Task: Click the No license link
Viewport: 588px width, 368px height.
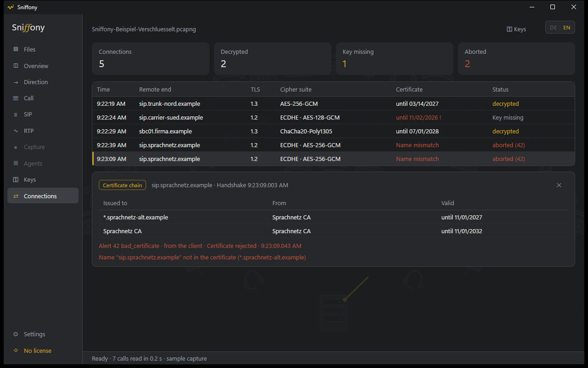Action: [x=43, y=351]
